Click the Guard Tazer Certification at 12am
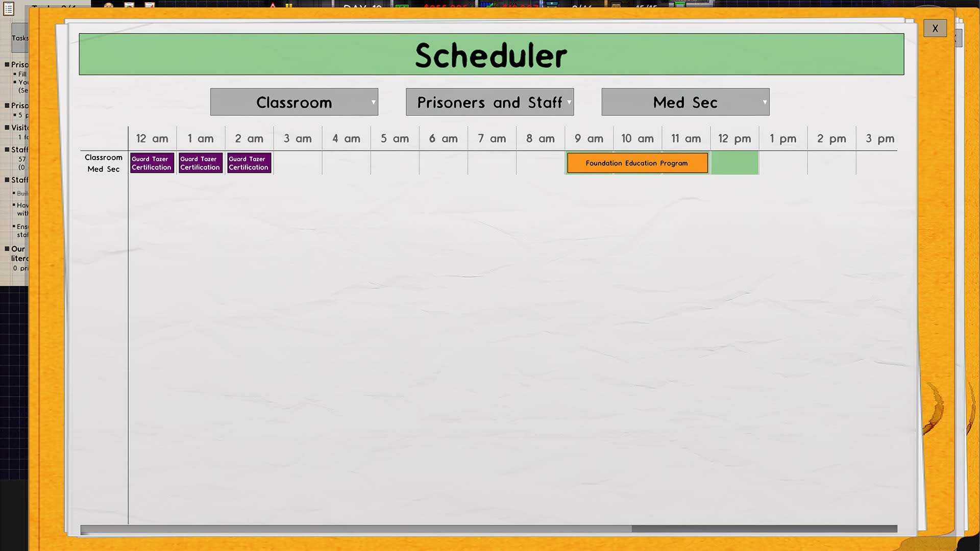The width and height of the screenshot is (980, 551). pyautogui.click(x=152, y=163)
